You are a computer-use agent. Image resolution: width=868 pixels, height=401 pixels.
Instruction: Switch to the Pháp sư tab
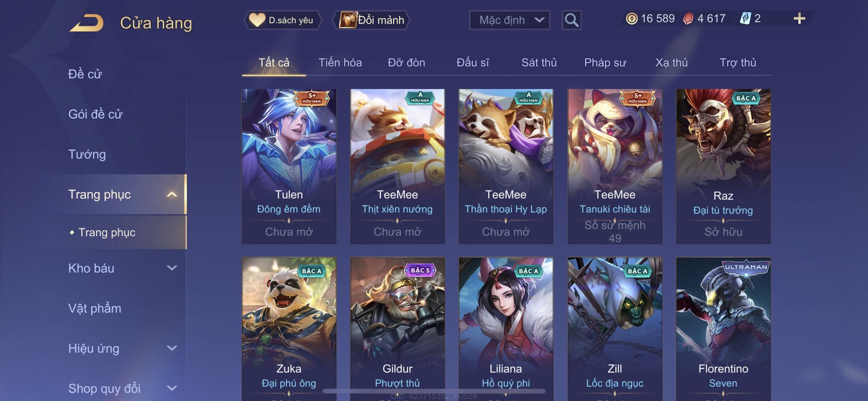point(605,63)
